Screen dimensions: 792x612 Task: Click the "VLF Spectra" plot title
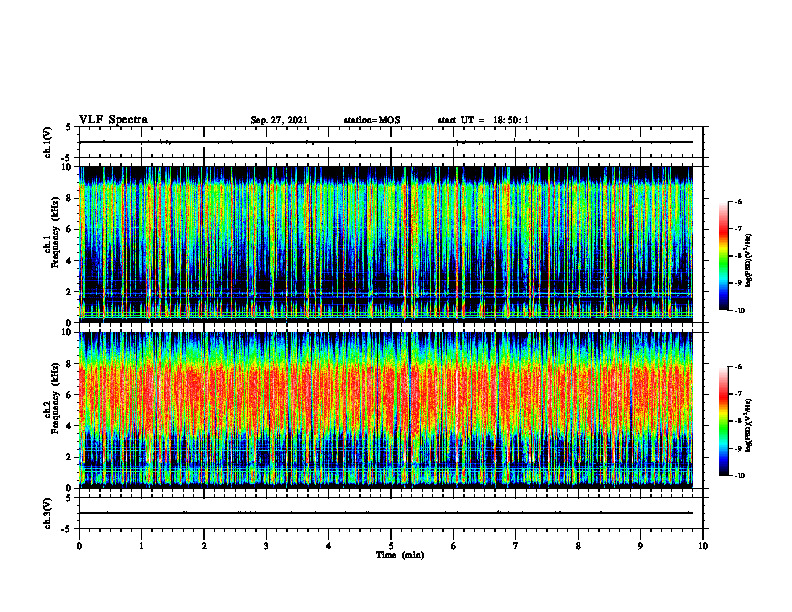tap(113, 120)
